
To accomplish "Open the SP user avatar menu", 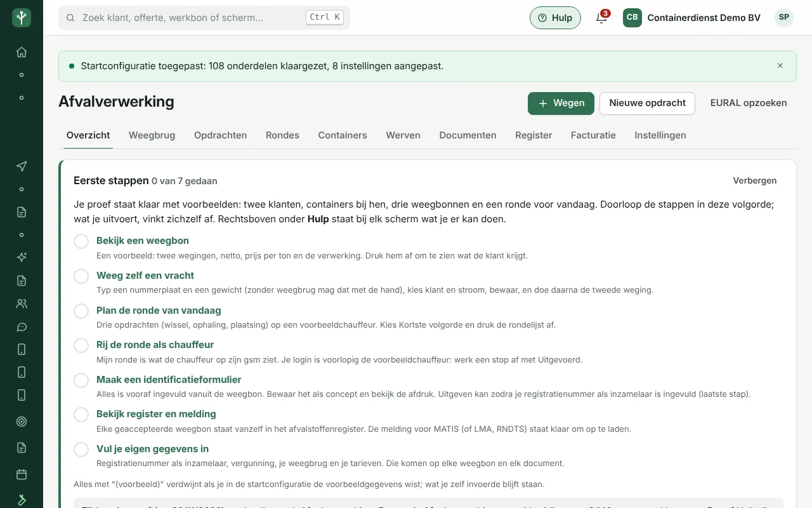I will 784,18.
